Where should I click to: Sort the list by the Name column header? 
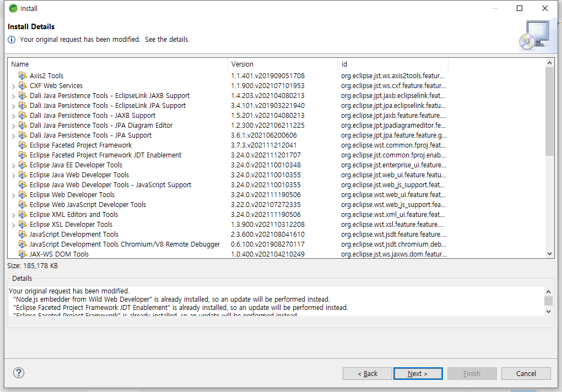pyautogui.click(x=117, y=64)
